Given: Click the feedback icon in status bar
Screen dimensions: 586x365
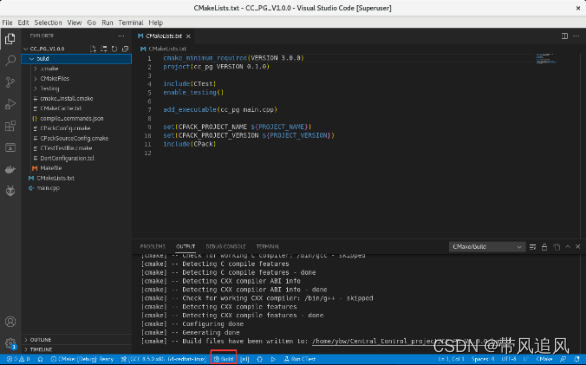Looking at the screenshot, I should (563, 359).
